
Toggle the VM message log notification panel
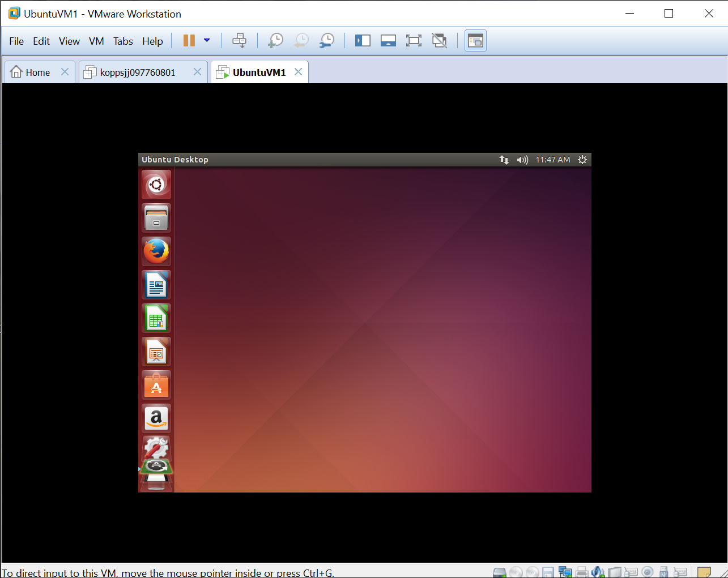(704, 572)
